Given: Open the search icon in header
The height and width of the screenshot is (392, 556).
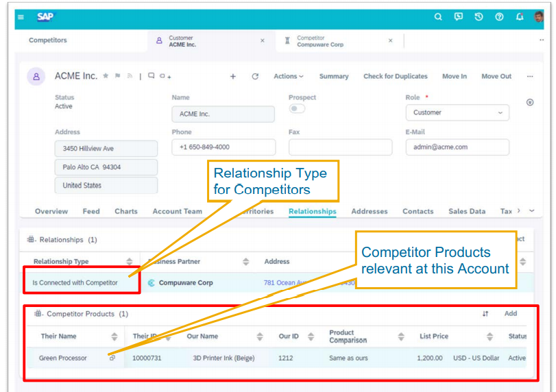Looking at the screenshot, I should [x=438, y=16].
